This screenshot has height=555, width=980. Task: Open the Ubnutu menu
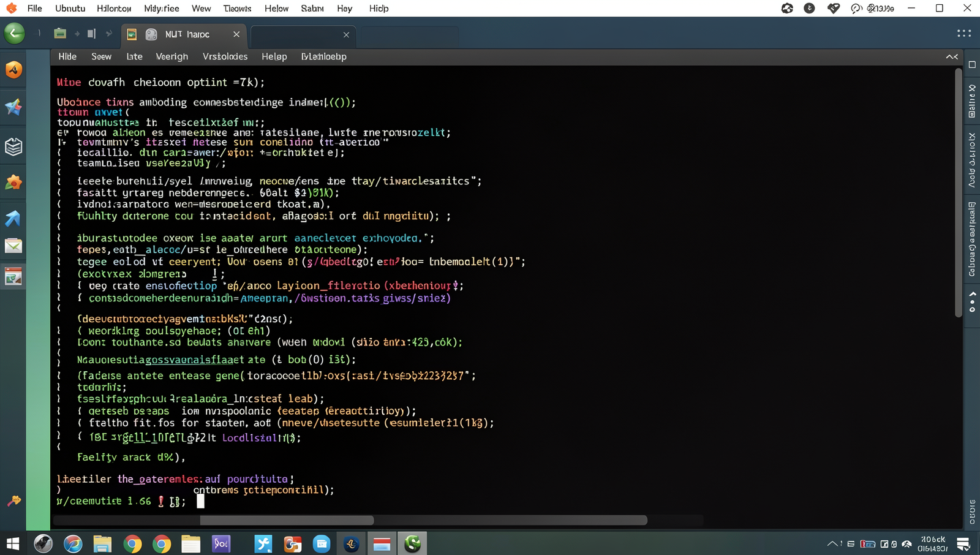[x=70, y=9]
